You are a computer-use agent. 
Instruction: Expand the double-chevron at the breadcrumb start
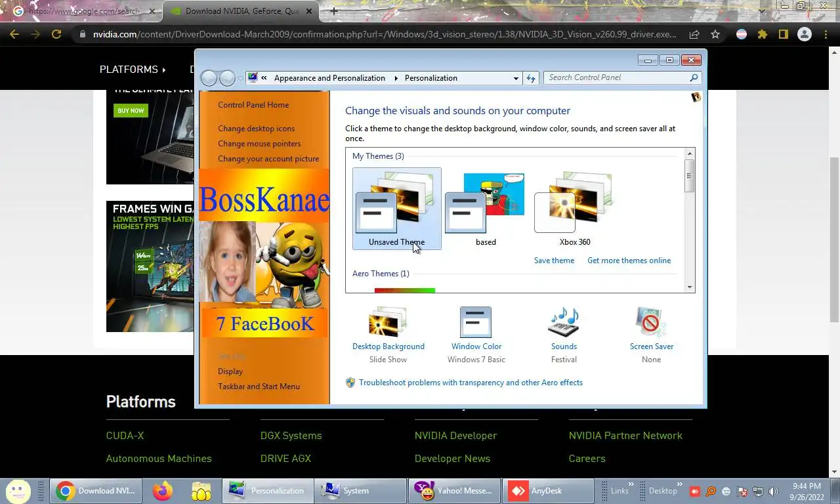[264, 78]
